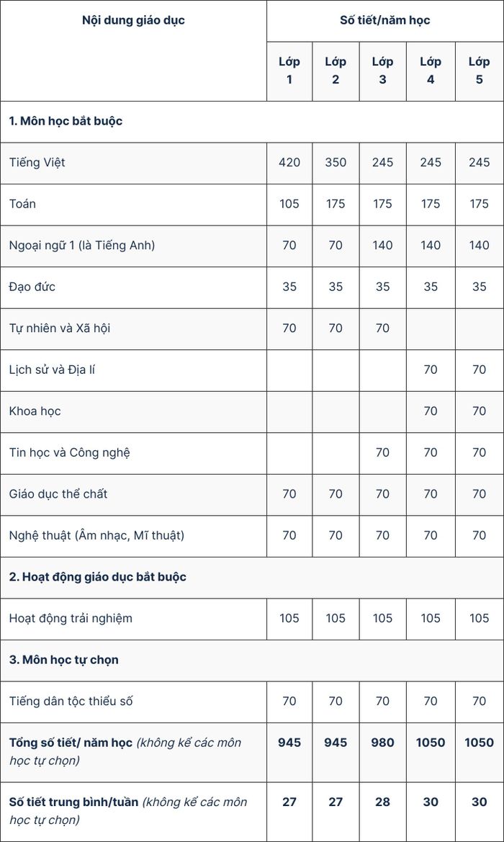
Task: Select the 'Số tiết/năm học' header
Action: pos(385,20)
